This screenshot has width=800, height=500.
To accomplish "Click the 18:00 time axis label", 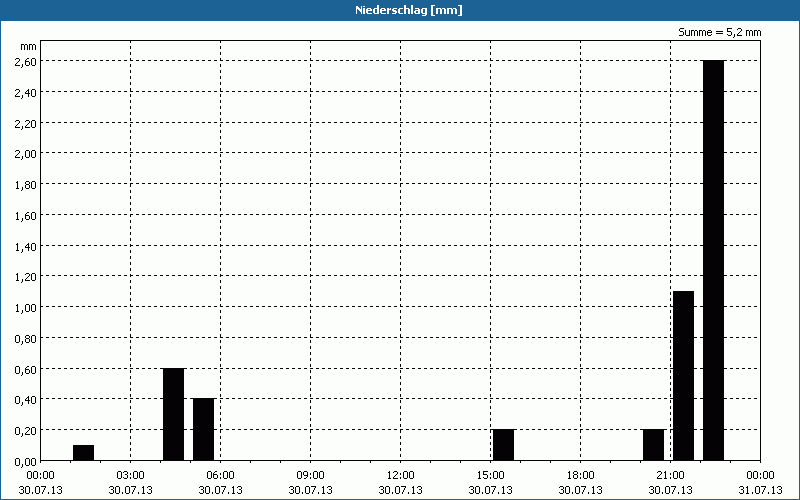I will (x=581, y=476).
